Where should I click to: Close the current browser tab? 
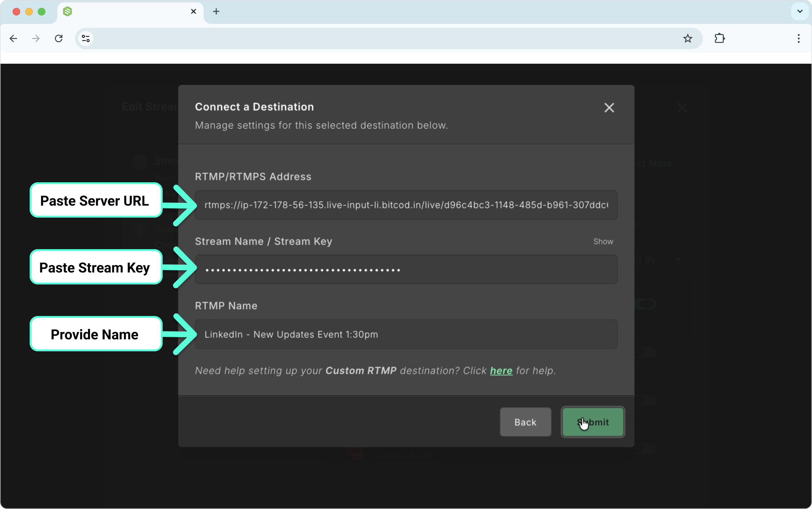click(x=194, y=11)
